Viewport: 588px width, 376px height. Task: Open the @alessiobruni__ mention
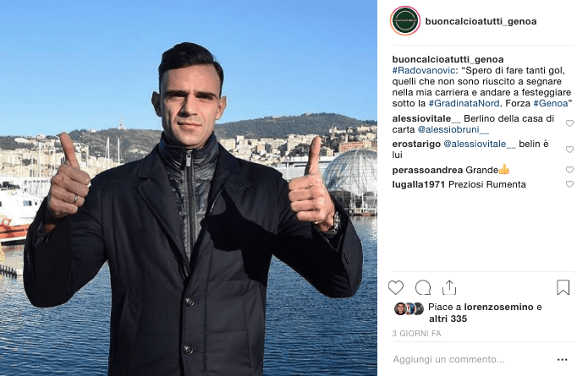(x=453, y=129)
